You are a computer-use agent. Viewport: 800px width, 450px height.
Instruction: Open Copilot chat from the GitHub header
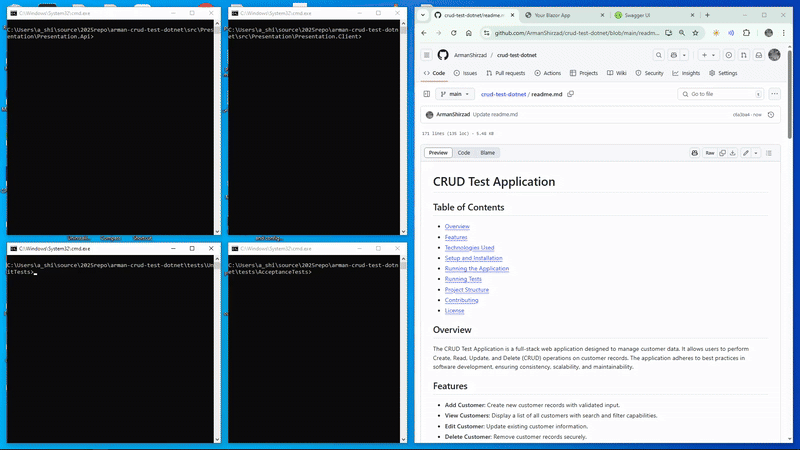[x=674, y=55]
